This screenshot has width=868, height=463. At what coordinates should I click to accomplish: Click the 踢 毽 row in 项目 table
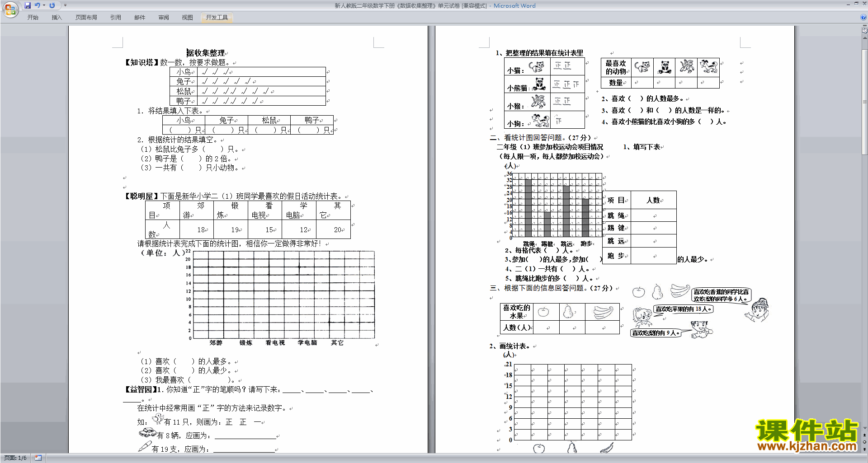click(x=640, y=228)
